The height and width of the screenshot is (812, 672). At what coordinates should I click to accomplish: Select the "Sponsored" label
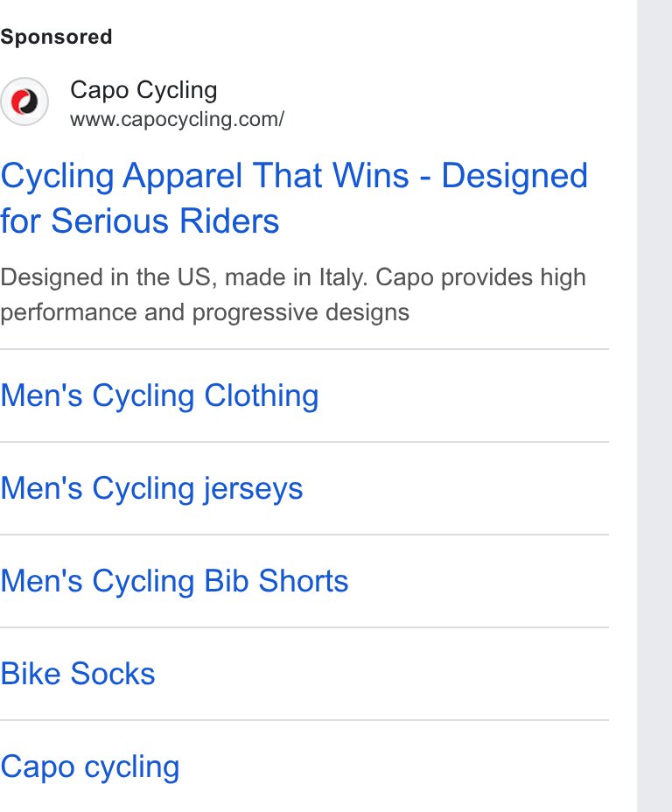tap(56, 37)
